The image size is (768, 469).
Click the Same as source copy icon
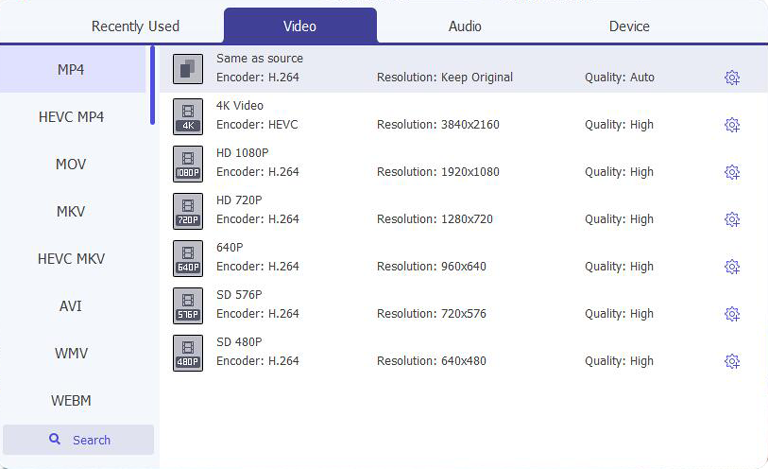pos(188,69)
